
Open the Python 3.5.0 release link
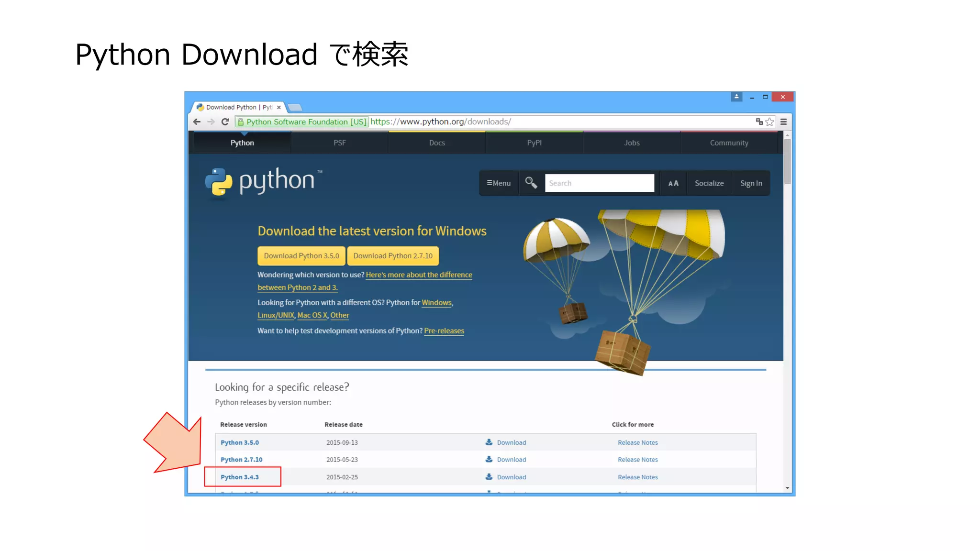click(240, 442)
